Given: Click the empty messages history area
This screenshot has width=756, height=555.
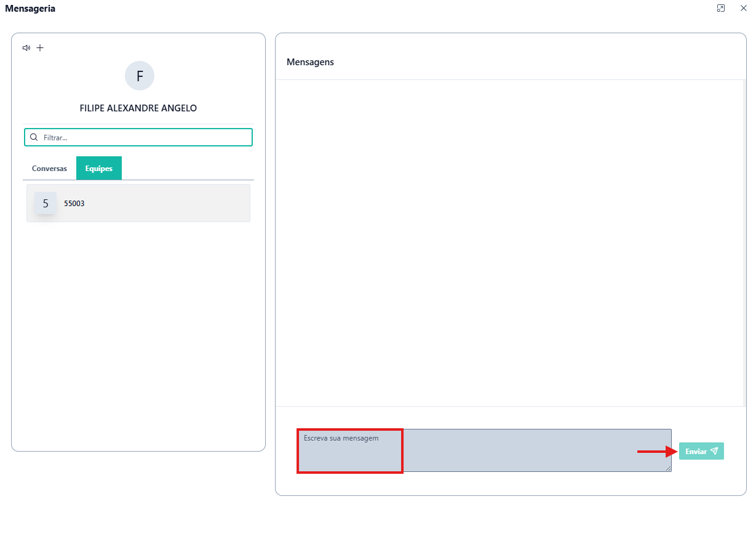Looking at the screenshot, I should [x=510, y=243].
